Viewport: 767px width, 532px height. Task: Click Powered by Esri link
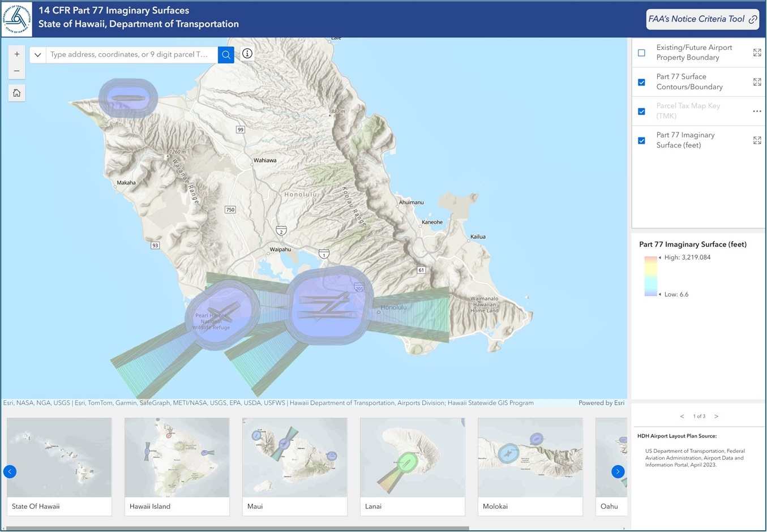[x=602, y=402]
